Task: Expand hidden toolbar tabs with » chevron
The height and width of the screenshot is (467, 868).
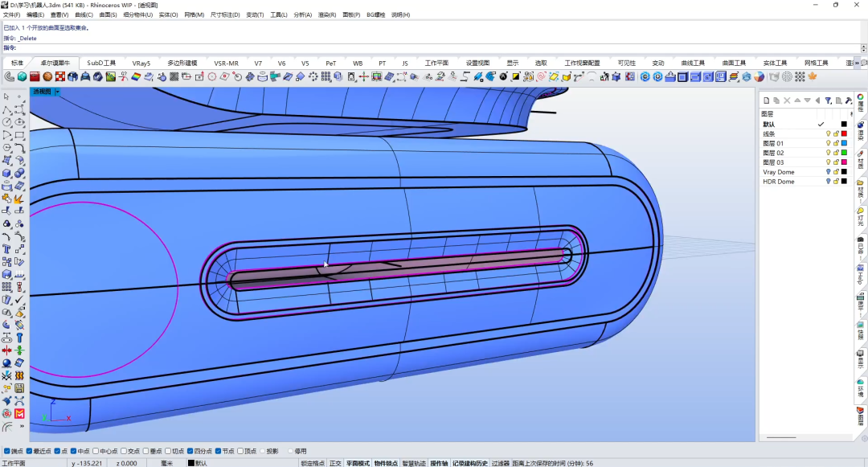Action: pos(857,63)
